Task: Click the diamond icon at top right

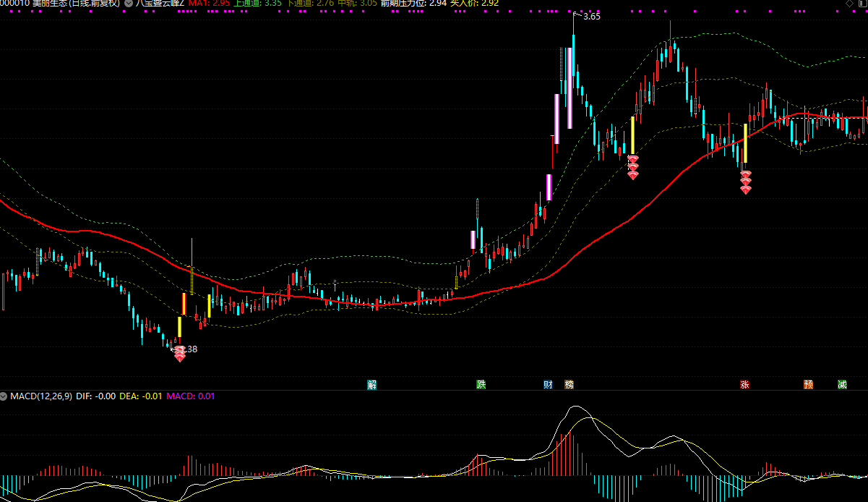Action: 848,4
